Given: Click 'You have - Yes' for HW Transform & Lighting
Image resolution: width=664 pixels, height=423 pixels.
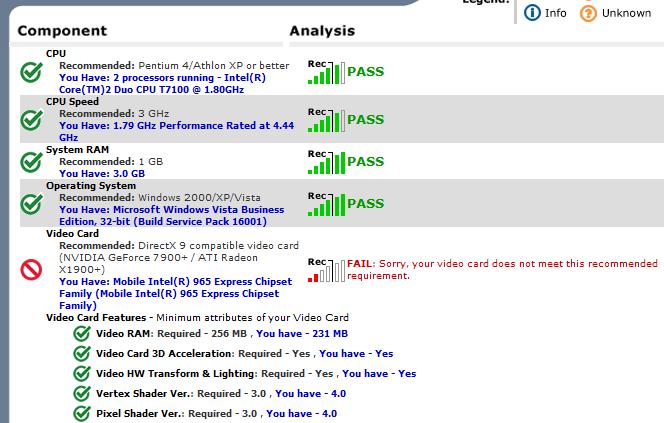Looking at the screenshot, I should 379,373.
